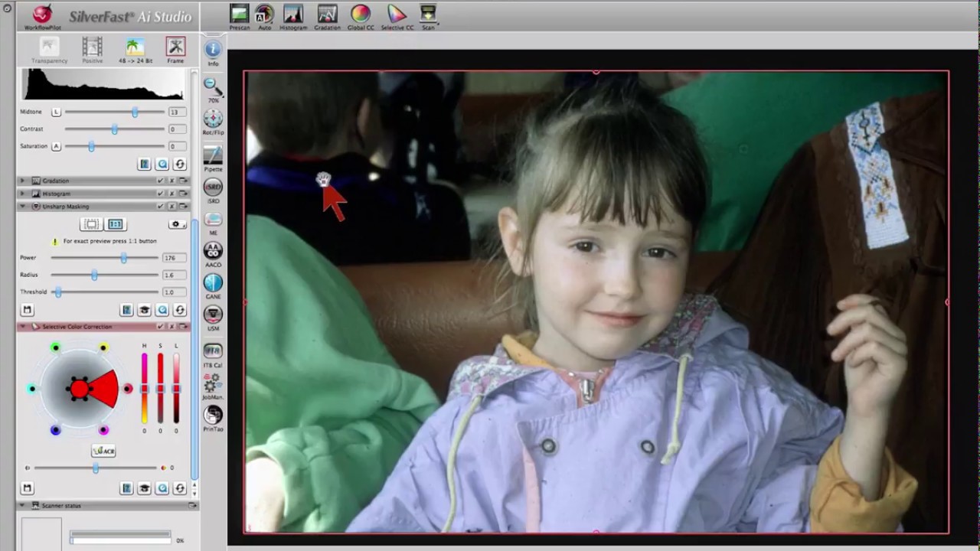Open the Selective CC tool
Viewport: 980px width, 551px height.
[397, 17]
